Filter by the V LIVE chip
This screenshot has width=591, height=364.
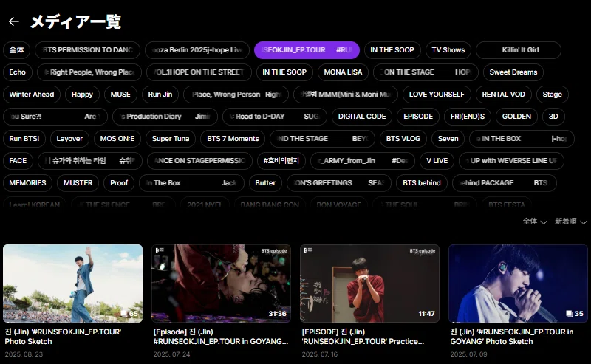(x=437, y=161)
